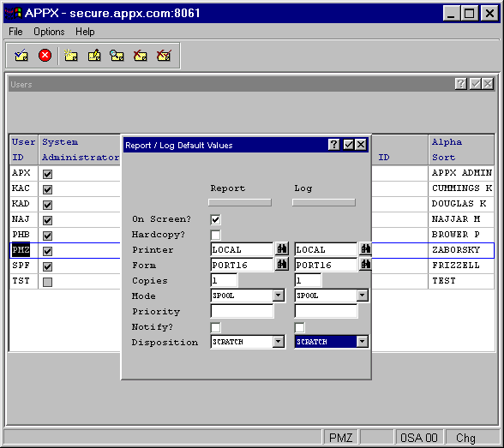Click the Report Priority field
Screen dimensions: 504x448
[242, 311]
